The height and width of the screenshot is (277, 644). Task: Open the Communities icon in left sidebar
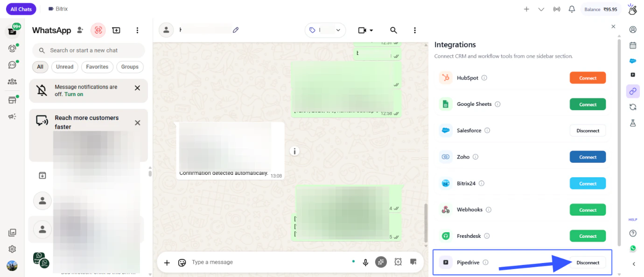pos(13,82)
